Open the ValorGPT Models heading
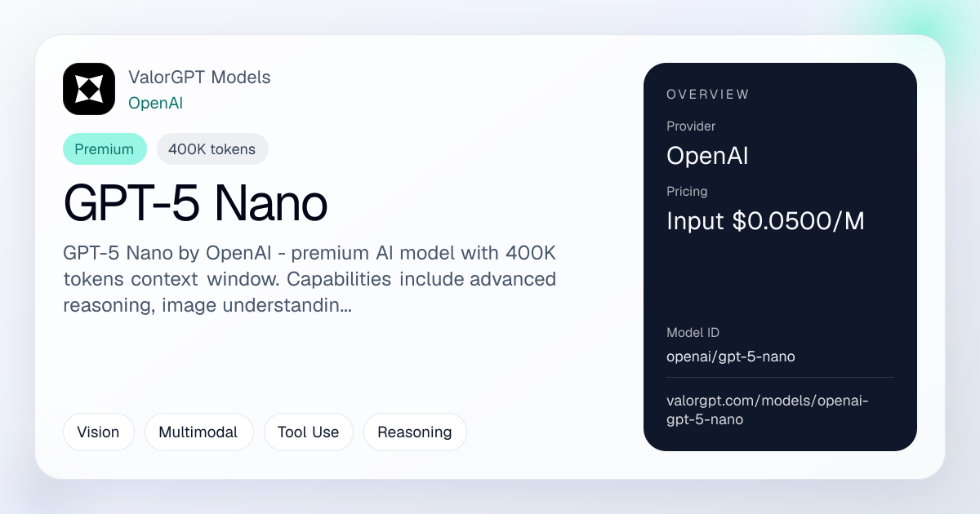 pyautogui.click(x=199, y=78)
